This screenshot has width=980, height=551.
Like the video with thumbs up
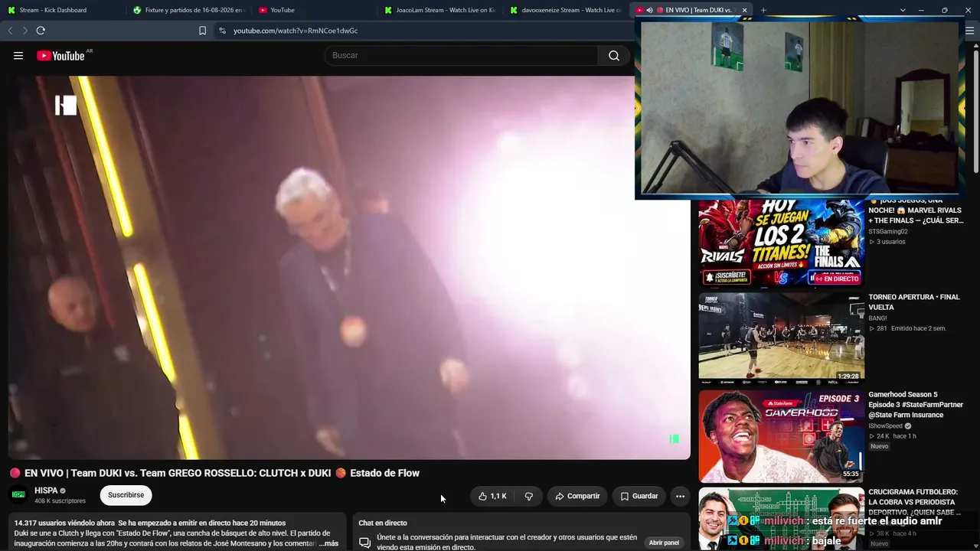(492, 496)
